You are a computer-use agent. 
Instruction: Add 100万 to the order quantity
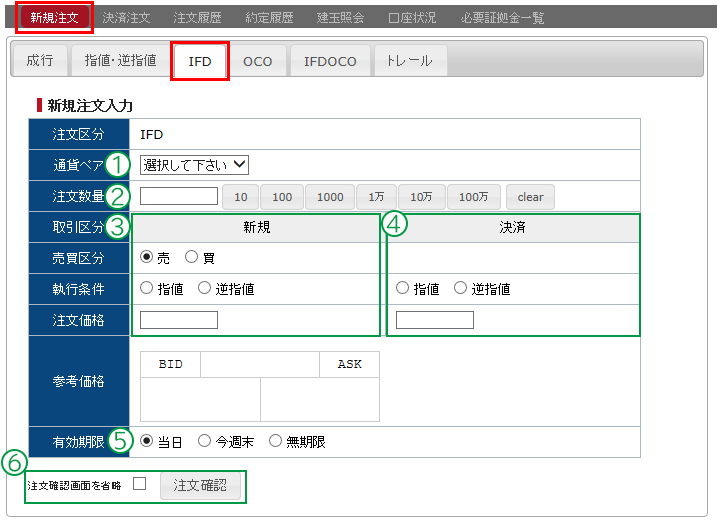pyautogui.click(x=473, y=197)
